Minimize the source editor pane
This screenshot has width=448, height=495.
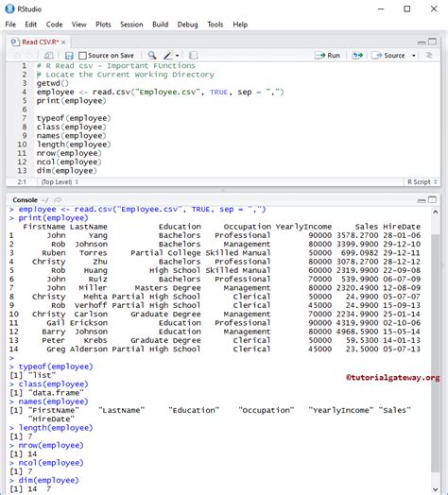(422, 43)
